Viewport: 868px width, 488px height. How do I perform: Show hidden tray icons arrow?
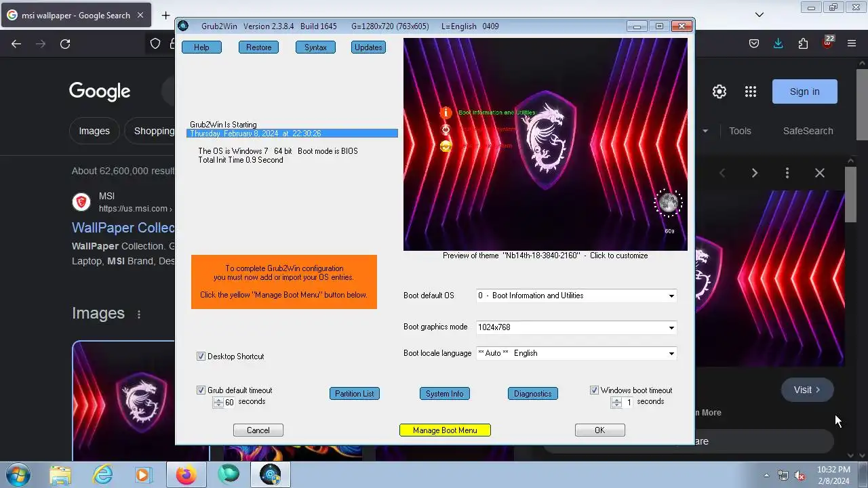[767, 475]
